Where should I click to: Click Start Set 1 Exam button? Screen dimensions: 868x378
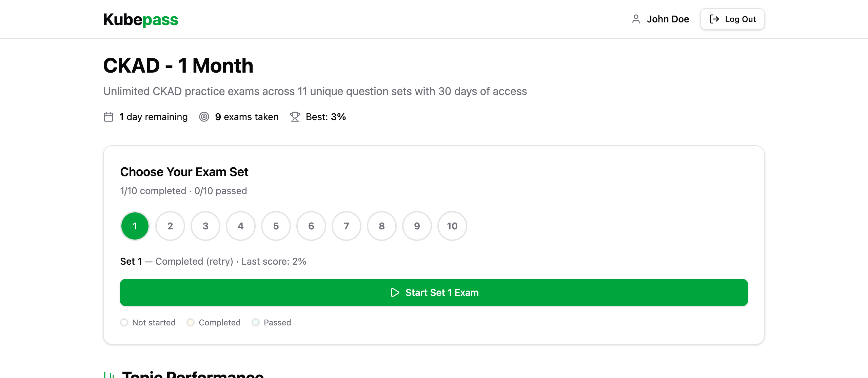pos(434,292)
